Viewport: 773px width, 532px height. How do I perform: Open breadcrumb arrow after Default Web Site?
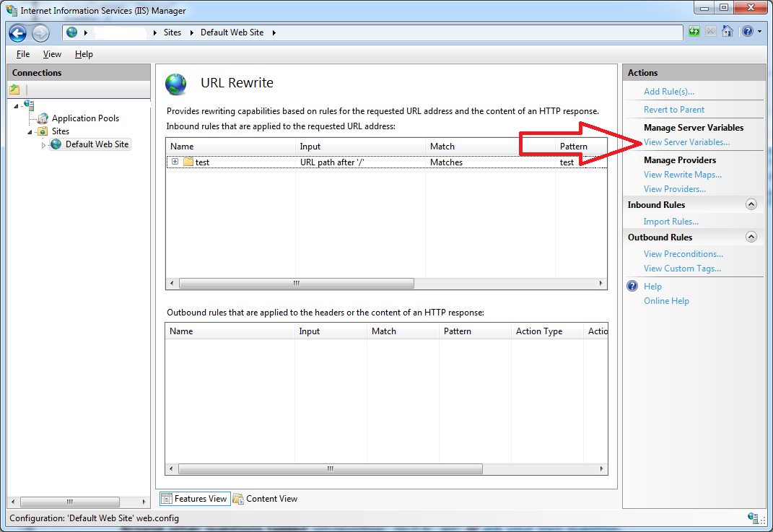(274, 32)
